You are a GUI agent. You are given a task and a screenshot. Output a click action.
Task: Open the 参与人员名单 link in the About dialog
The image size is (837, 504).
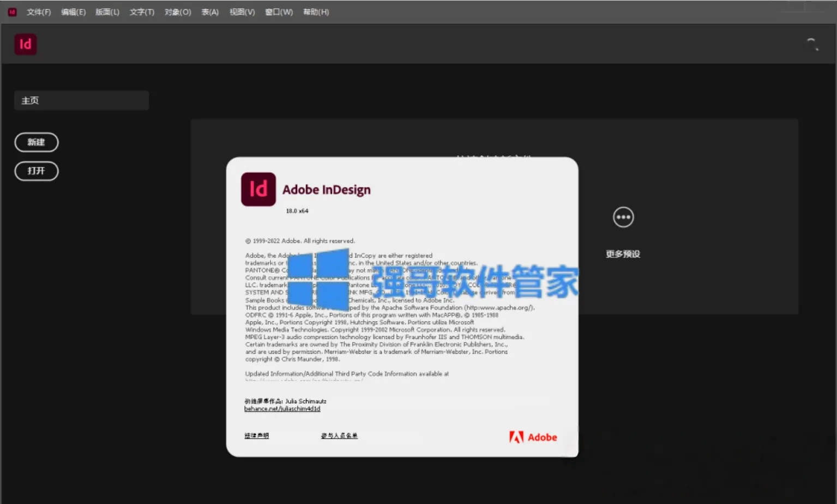339,435
